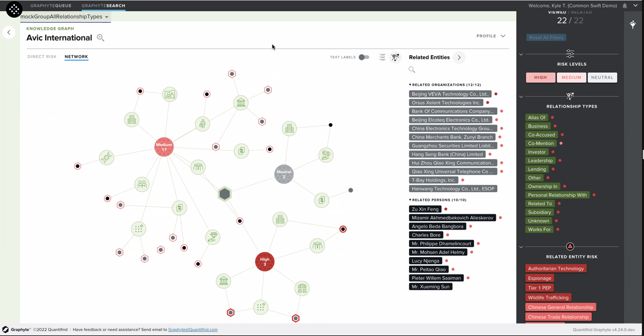The image size is (644, 336).
Task: Click the Related Entity Risk warning icon
Action: (570, 246)
